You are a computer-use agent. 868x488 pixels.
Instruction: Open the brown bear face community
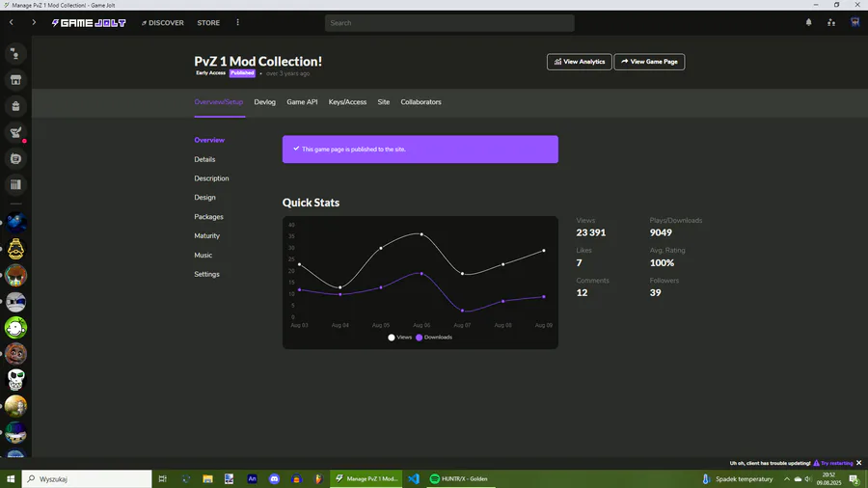(15, 354)
